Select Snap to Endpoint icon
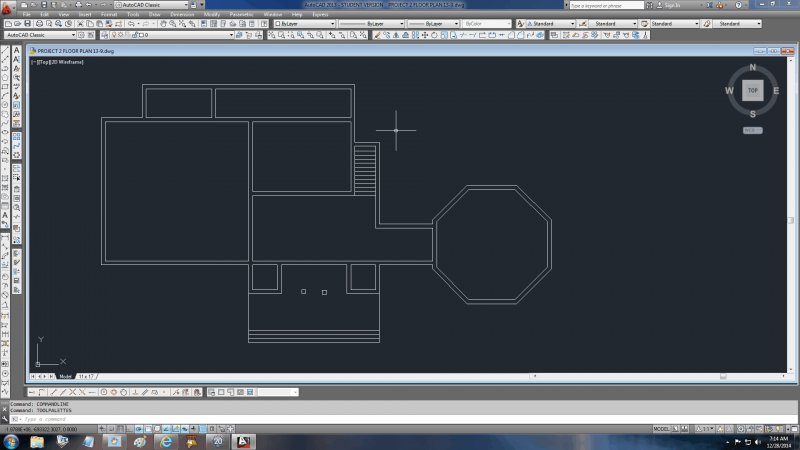This screenshot has width=800, height=450. 53,392
